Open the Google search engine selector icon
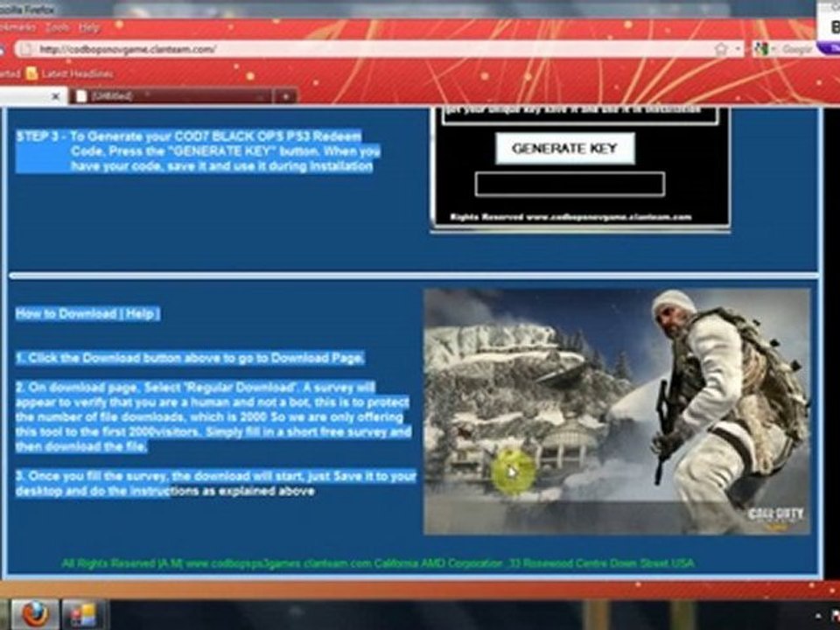Viewport: 840px width, 630px height. tap(761, 49)
